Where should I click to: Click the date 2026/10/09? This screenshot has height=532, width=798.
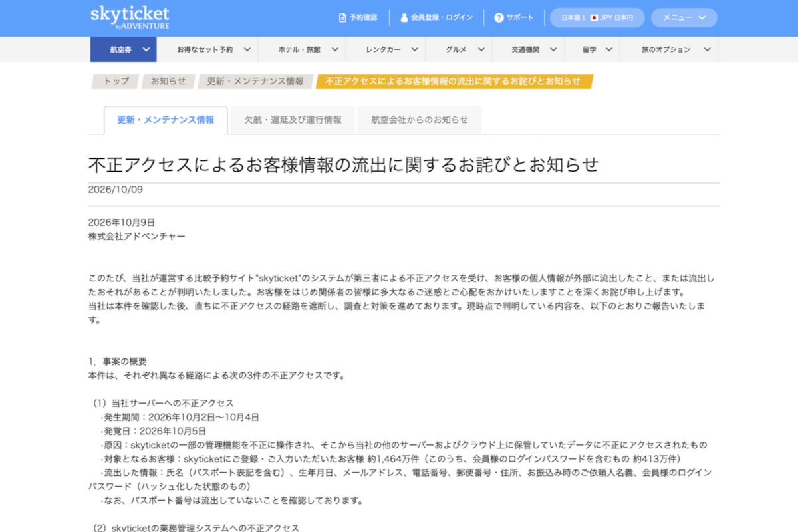[116, 190]
